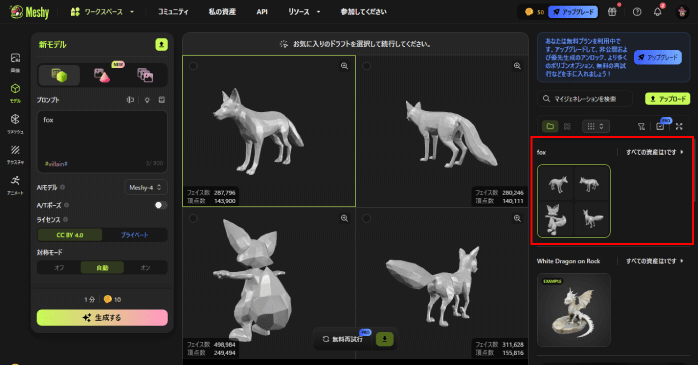Viewport: 698px width, 365px height.
Task: Select draft three with 498,984 faces
Action: (x=193, y=219)
